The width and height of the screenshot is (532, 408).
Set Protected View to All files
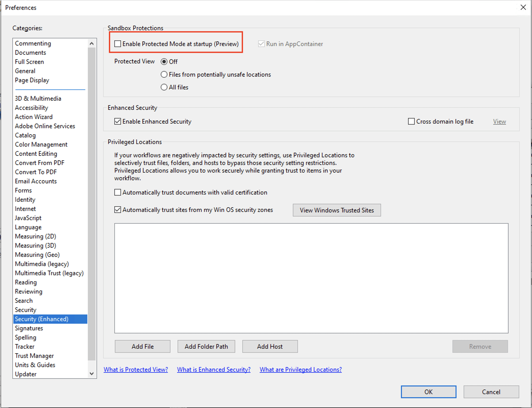click(164, 87)
